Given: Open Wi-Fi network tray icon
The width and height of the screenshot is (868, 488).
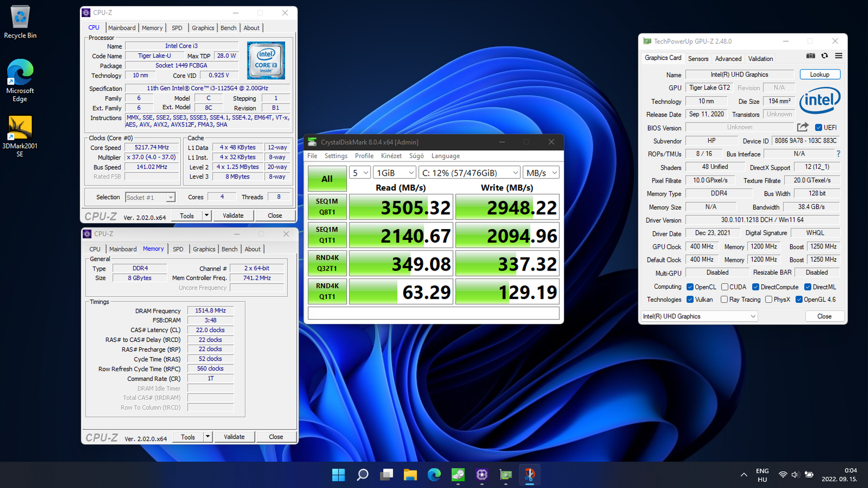Looking at the screenshot, I should 783,475.
